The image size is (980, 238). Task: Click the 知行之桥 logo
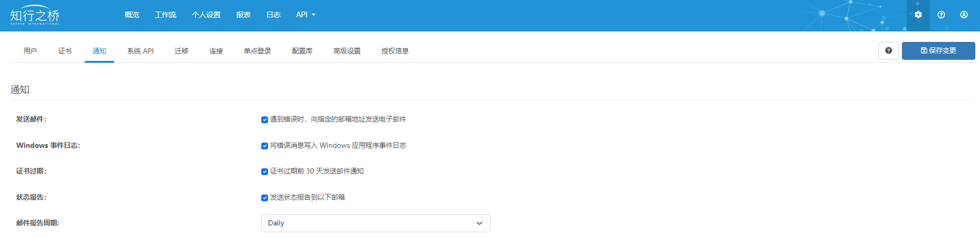pos(35,16)
